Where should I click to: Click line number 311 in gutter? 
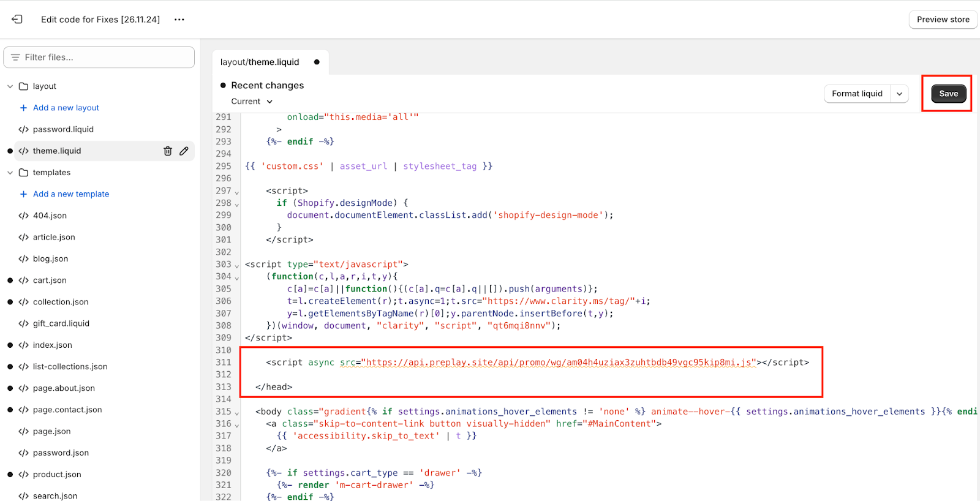(224, 363)
